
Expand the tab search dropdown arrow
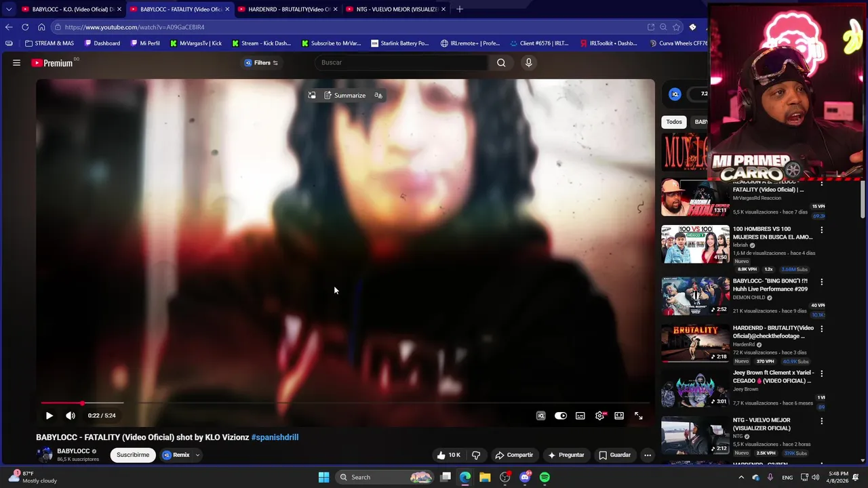8,9
